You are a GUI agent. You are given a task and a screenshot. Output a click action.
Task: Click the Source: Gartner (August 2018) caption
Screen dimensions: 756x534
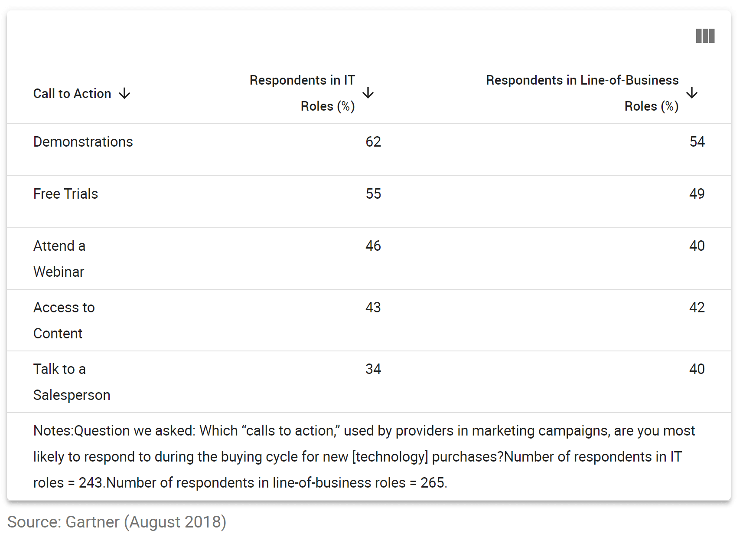pyautogui.click(x=117, y=522)
